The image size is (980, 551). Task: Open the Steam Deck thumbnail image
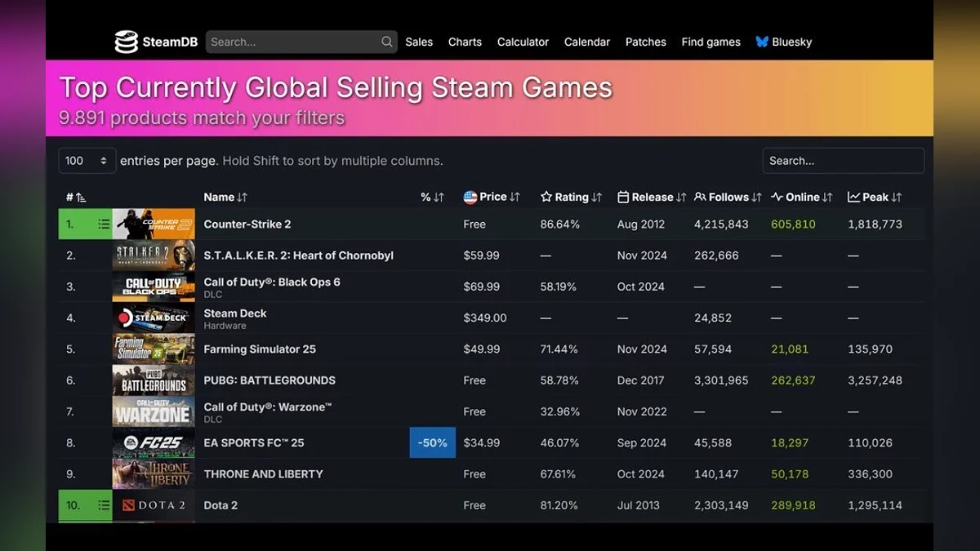pyautogui.click(x=154, y=318)
